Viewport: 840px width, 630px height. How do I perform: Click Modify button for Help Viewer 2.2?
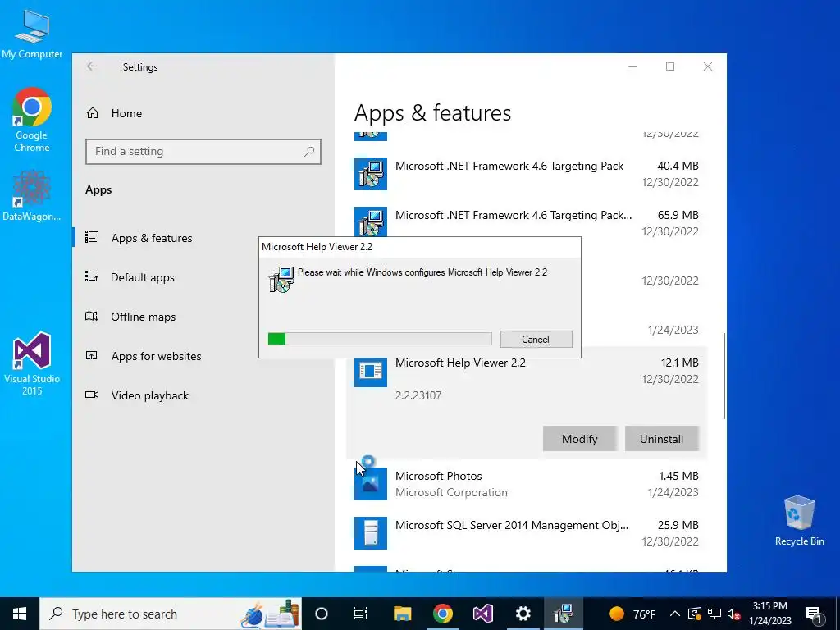point(579,439)
